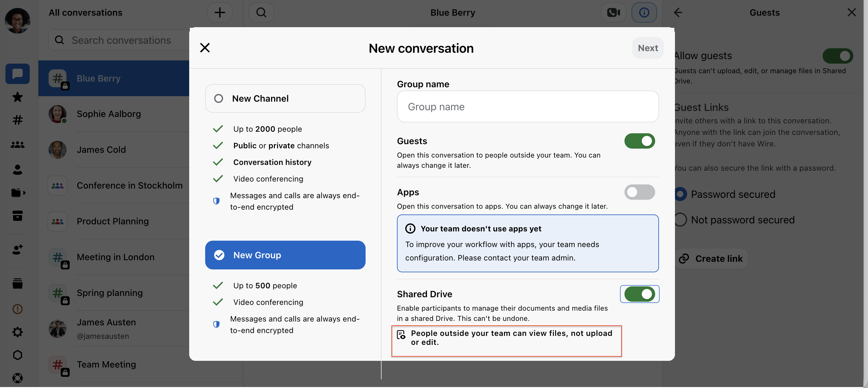Open direct contacts person icon in sidebar
Image resolution: width=868 pixels, height=388 pixels.
[x=17, y=170]
